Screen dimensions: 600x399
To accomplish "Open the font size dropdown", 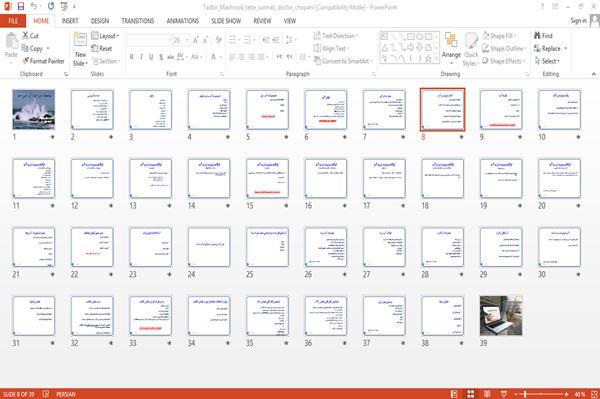I will pos(187,40).
